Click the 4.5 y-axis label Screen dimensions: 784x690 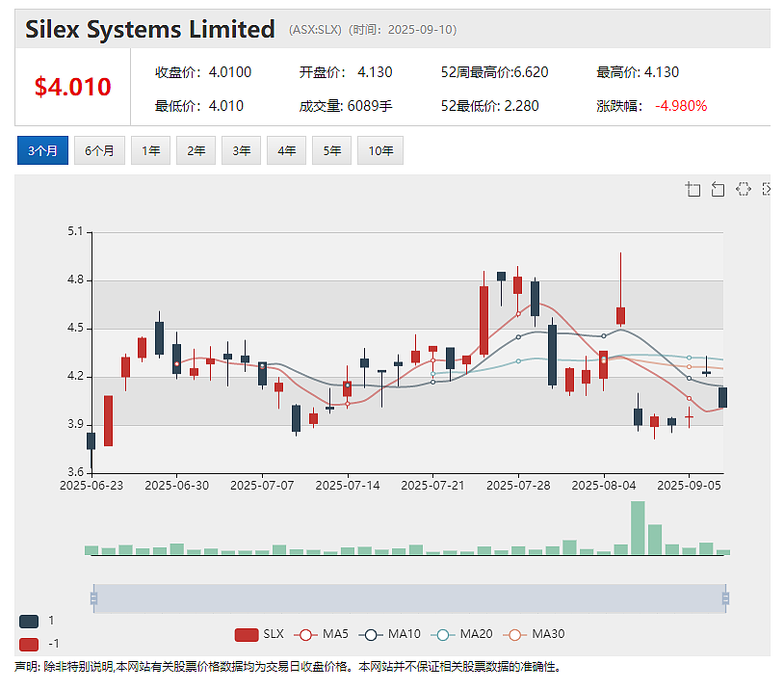pyautogui.click(x=75, y=328)
